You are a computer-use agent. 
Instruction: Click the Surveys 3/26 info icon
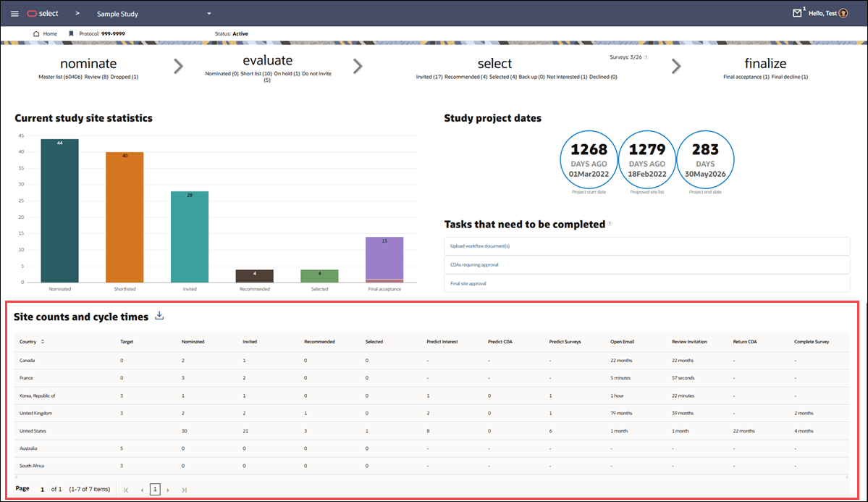[x=646, y=57]
